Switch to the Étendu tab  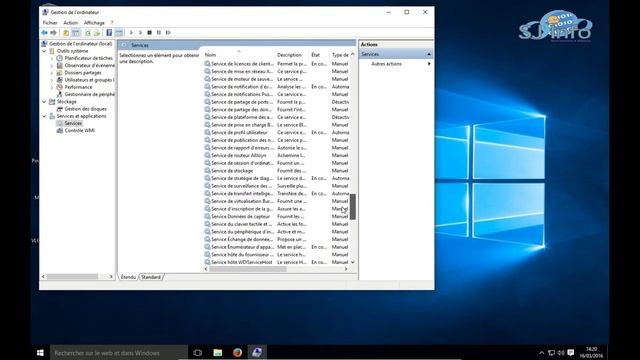[128, 277]
